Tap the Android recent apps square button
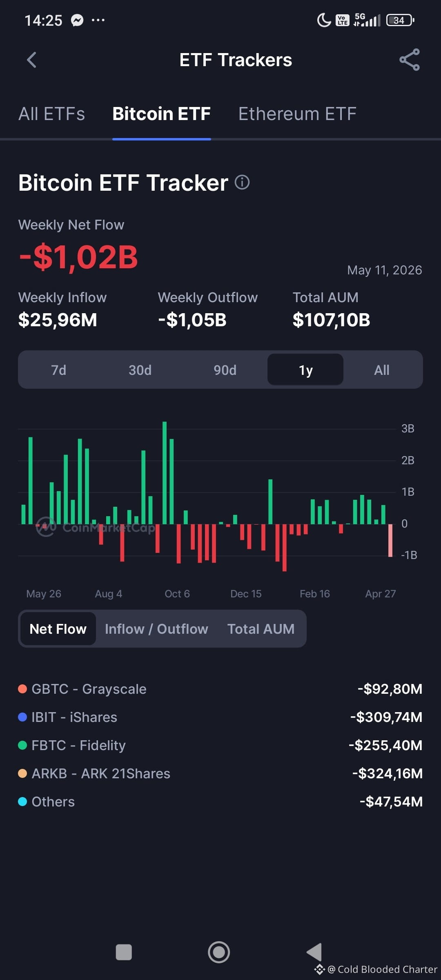441x980 pixels. coord(124,952)
